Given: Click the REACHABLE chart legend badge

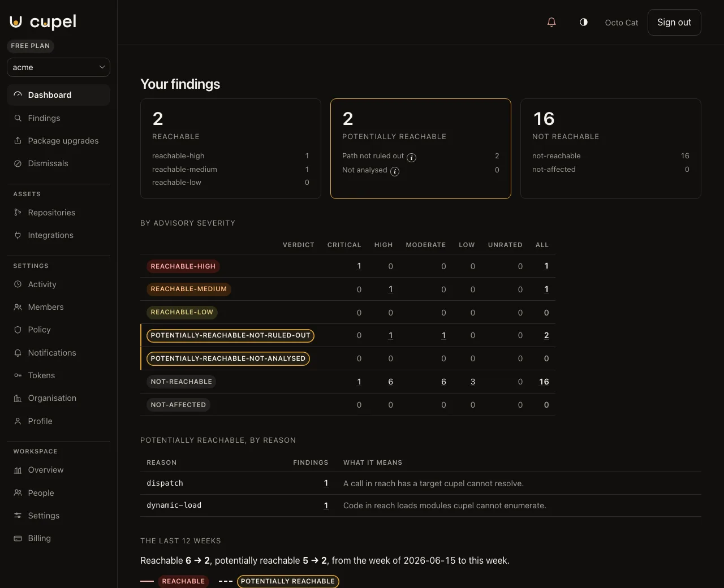Looking at the screenshot, I should point(183,581).
